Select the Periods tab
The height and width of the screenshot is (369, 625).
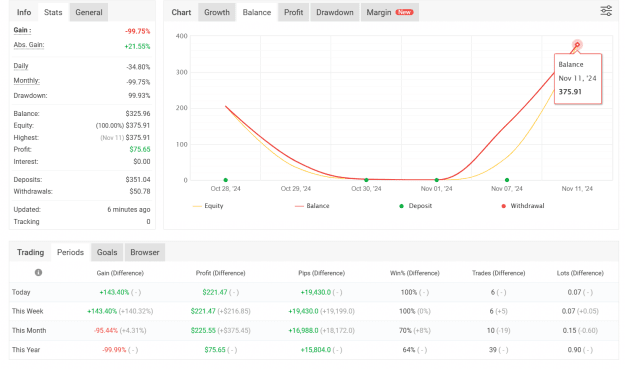(70, 252)
